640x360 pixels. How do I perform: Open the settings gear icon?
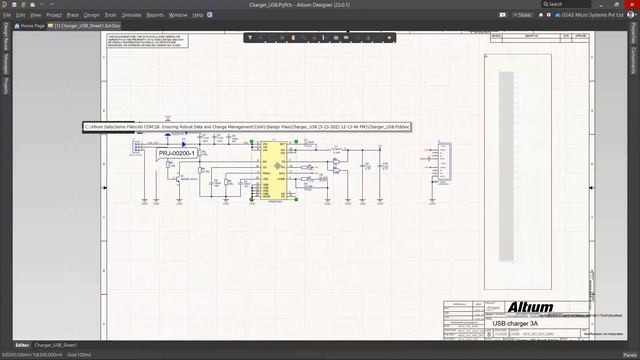coord(549,15)
